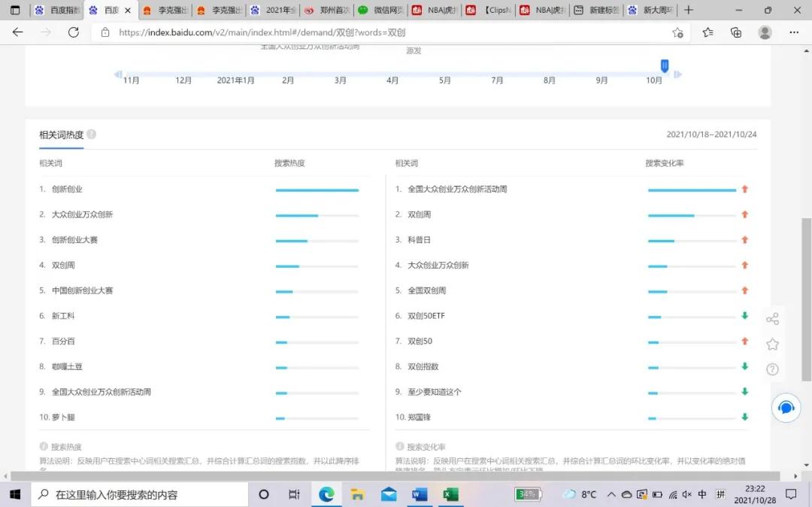Viewport: 812px width, 507px height.
Task: Click the blue timeline handle near 10月
Action: pyautogui.click(x=665, y=65)
